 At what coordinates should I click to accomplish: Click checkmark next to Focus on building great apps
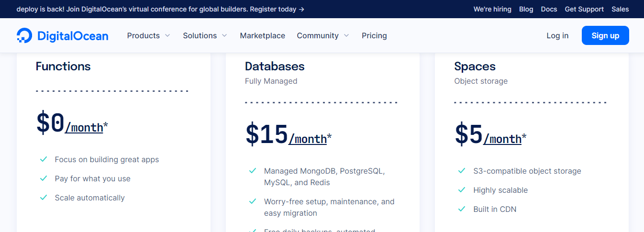(44, 159)
